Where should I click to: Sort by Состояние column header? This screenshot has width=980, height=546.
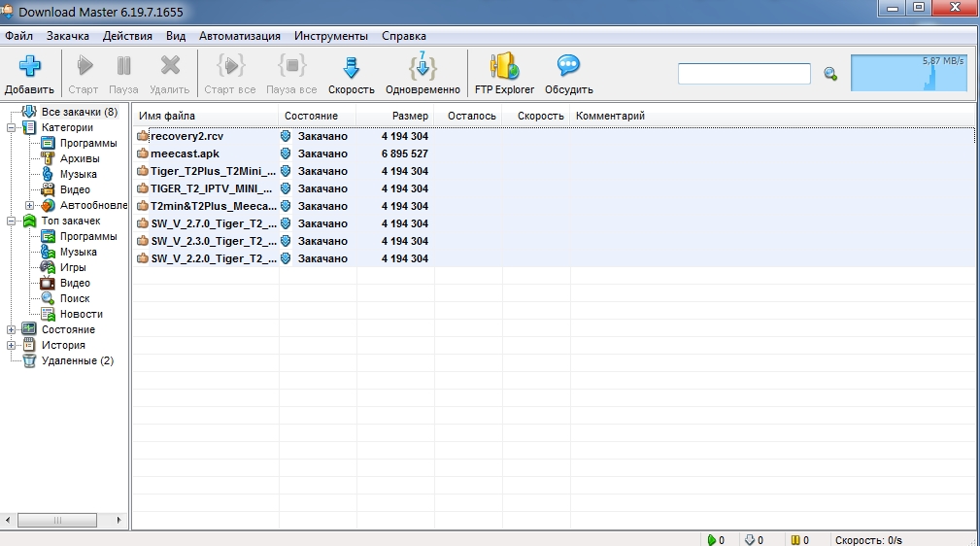point(318,116)
